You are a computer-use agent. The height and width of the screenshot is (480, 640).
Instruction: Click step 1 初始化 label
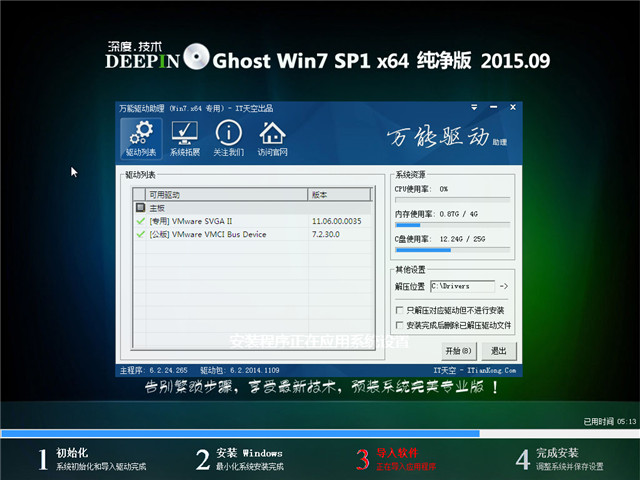tap(72, 453)
